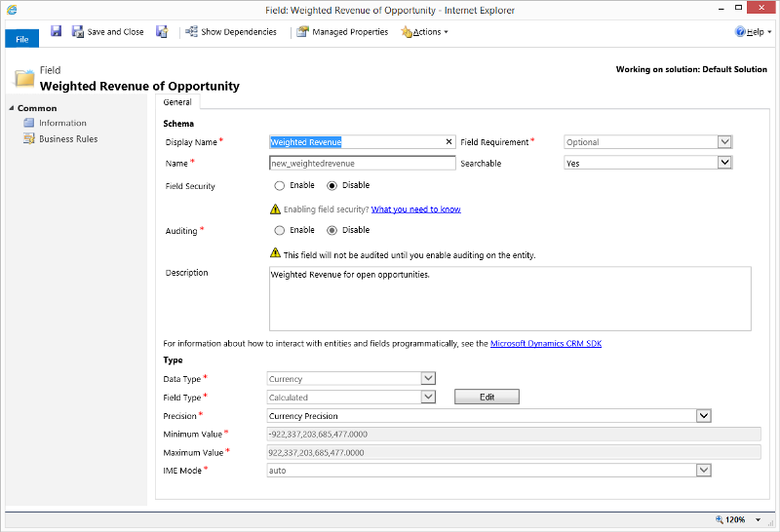The height and width of the screenshot is (532, 780).
Task: Open the Precision dropdown
Action: pos(703,416)
